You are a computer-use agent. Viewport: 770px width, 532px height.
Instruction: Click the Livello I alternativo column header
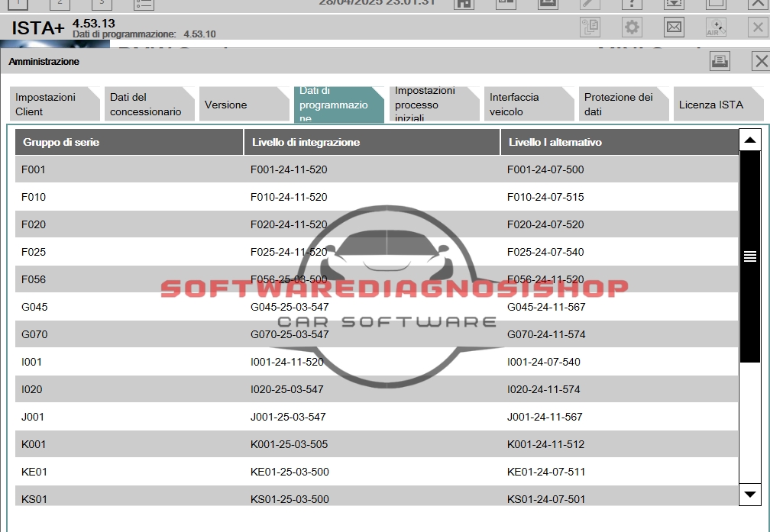tap(620, 142)
